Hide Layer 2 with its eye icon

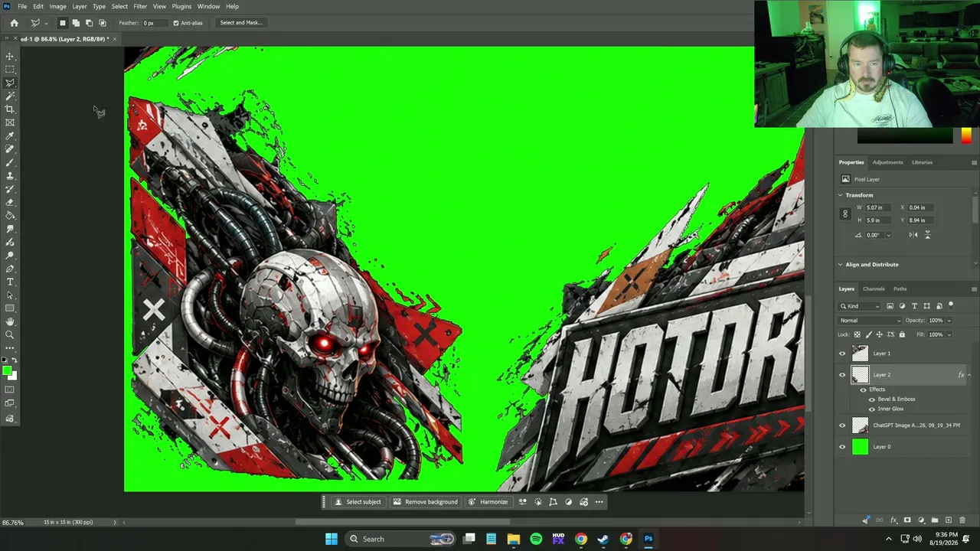pyautogui.click(x=842, y=375)
